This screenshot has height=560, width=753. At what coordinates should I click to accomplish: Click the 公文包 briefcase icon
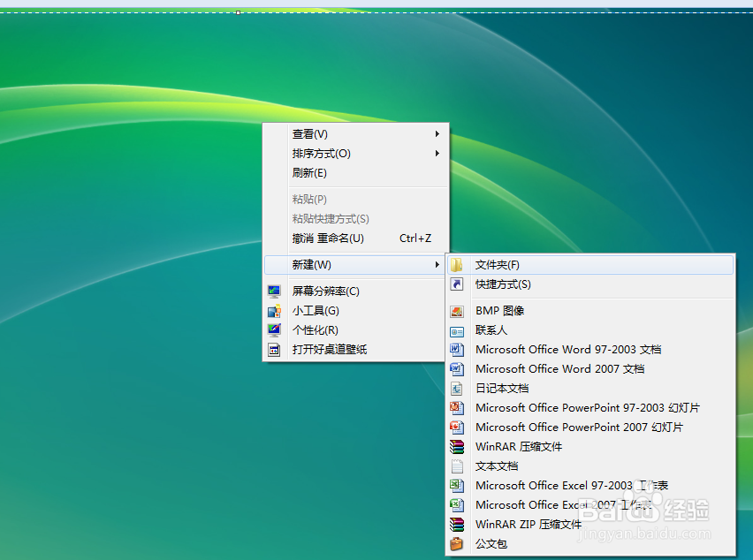pos(456,544)
